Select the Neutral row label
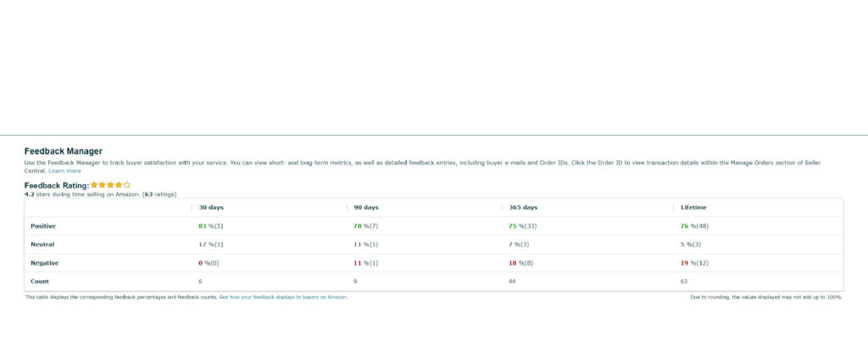This screenshot has width=868, height=364. (x=43, y=244)
